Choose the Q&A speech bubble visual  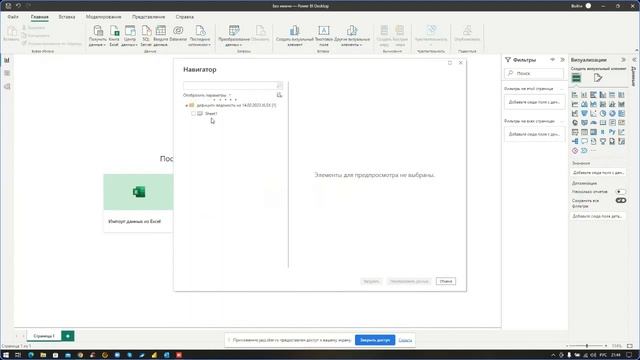pos(584,141)
